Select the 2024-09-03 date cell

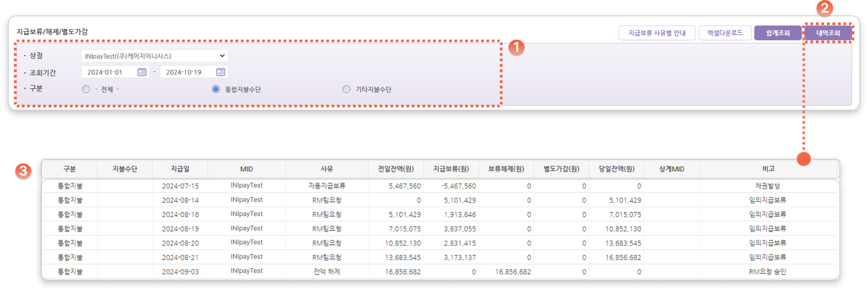tap(180, 272)
